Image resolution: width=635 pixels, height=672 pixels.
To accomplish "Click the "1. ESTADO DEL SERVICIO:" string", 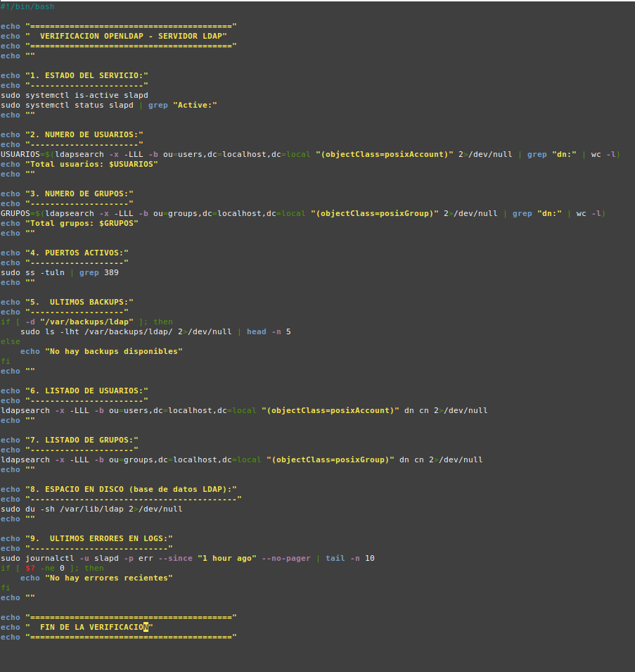I will click(x=86, y=75).
